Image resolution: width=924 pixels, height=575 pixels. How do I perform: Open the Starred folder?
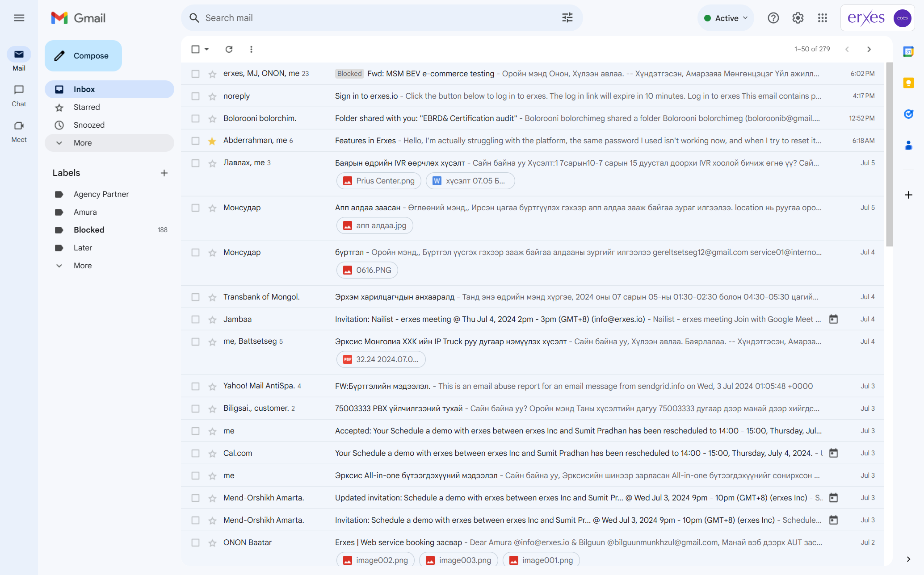(109, 107)
